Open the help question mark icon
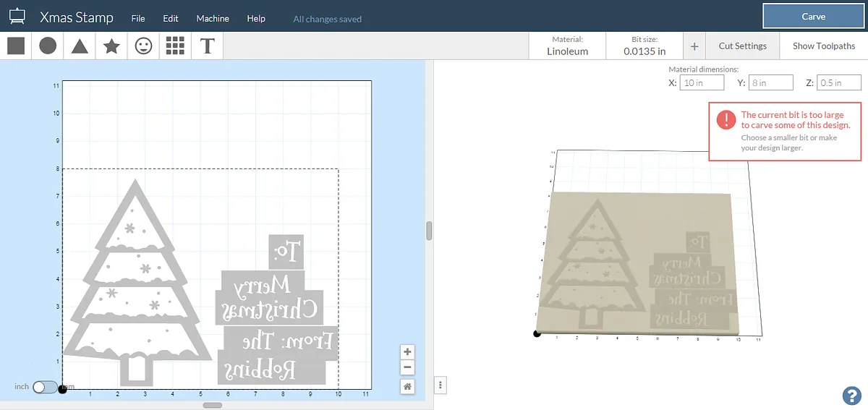This screenshot has height=410, width=868. tap(851, 395)
